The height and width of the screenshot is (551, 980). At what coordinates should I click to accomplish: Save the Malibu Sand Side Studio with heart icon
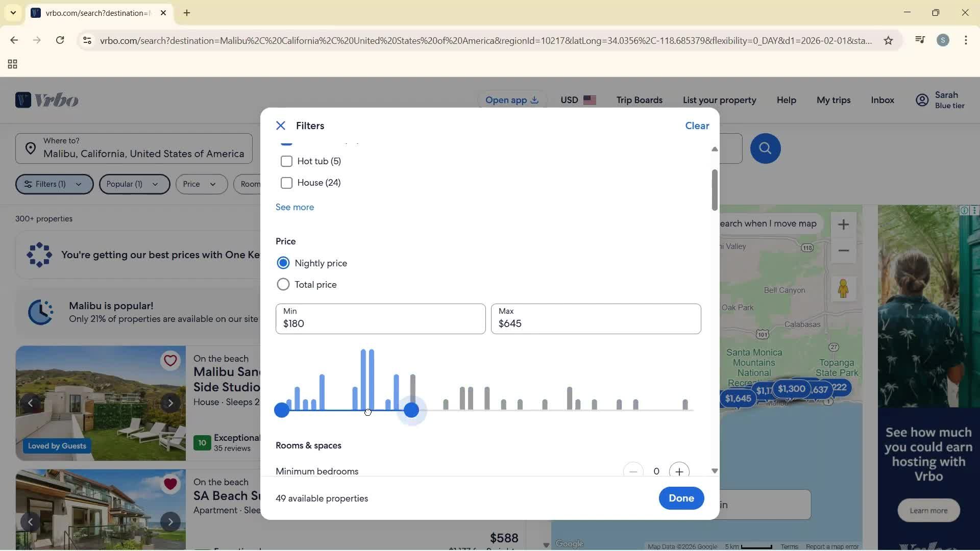click(x=170, y=360)
